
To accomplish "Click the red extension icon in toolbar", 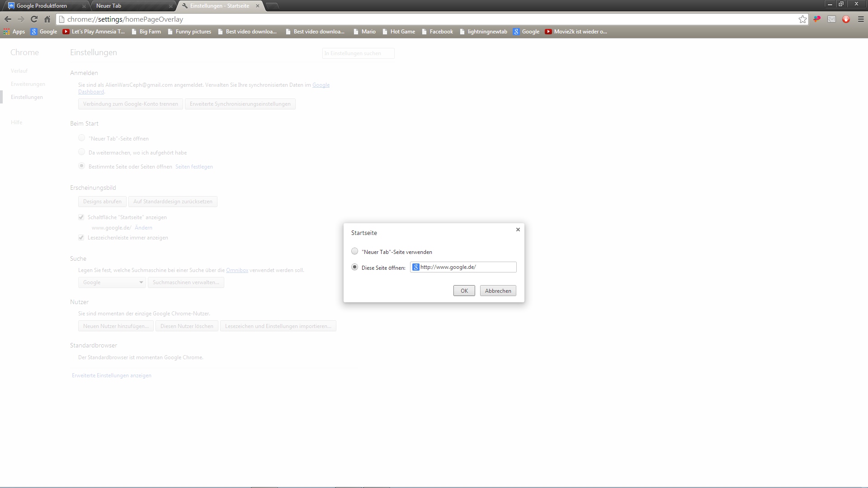I will (846, 19).
